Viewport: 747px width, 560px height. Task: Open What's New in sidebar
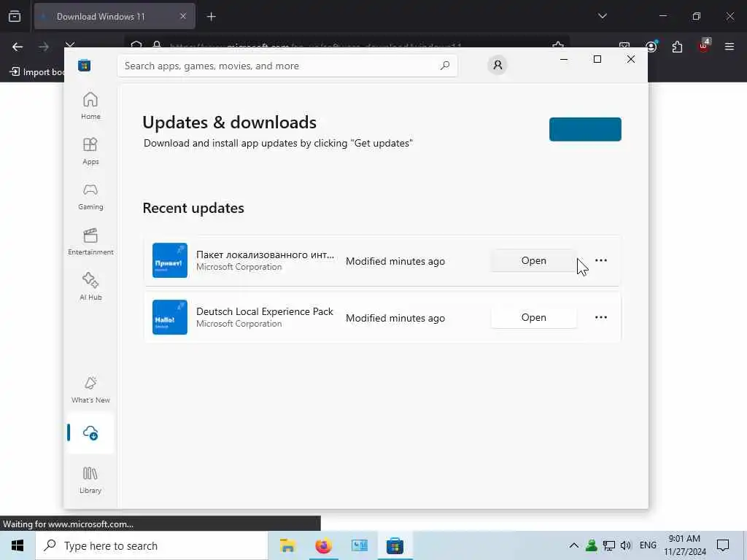90,389
